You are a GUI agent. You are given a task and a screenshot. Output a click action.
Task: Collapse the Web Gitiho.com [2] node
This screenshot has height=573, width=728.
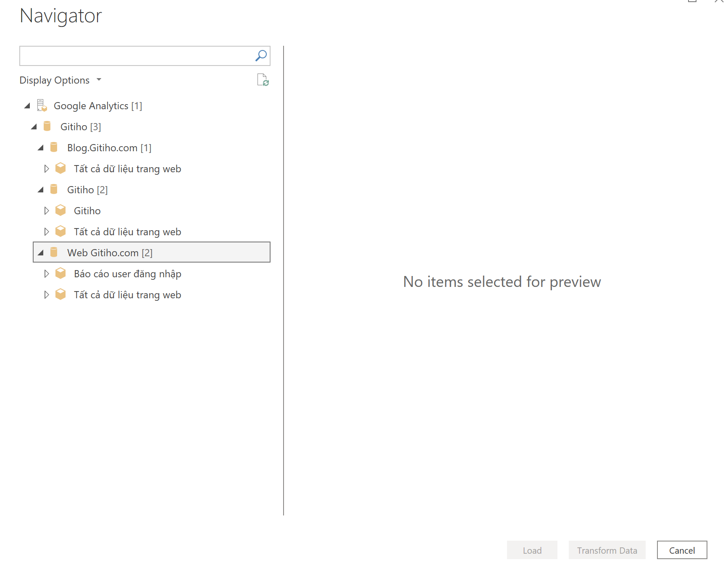[x=41, y=252]
